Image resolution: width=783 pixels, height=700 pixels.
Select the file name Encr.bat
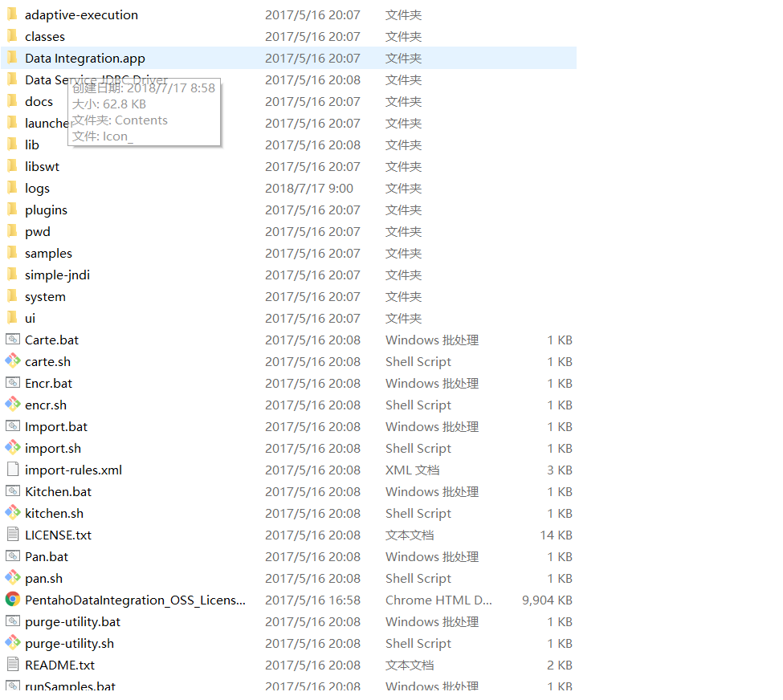[48, 384]
